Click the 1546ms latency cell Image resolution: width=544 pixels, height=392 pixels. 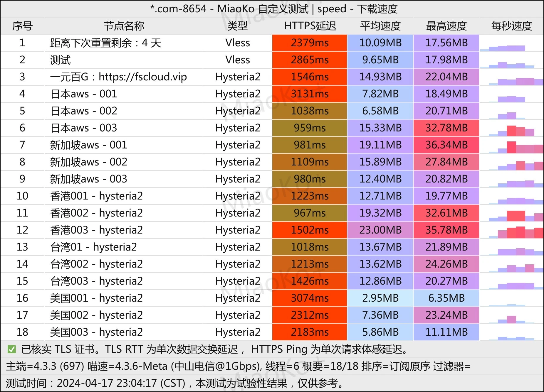coord(310,77)
